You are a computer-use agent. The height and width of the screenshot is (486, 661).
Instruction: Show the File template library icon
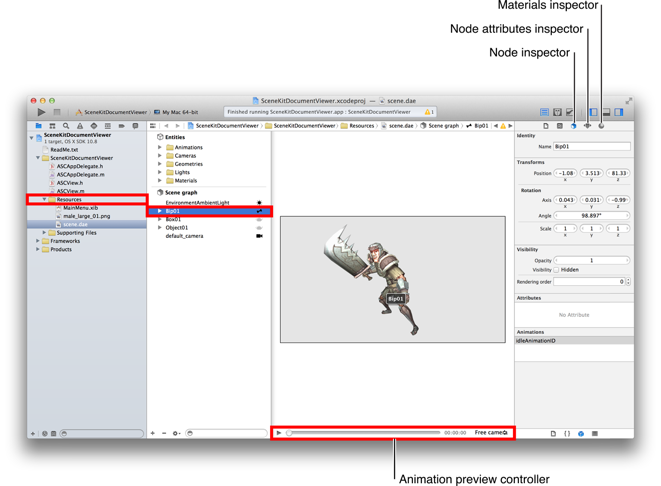coord(554,433)
